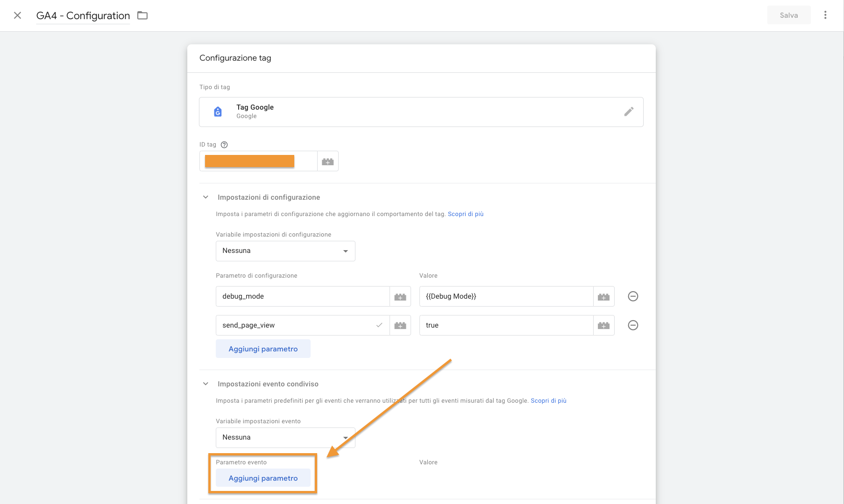
Task: Click the debug_mode parameter field
Action: point(303,296)
